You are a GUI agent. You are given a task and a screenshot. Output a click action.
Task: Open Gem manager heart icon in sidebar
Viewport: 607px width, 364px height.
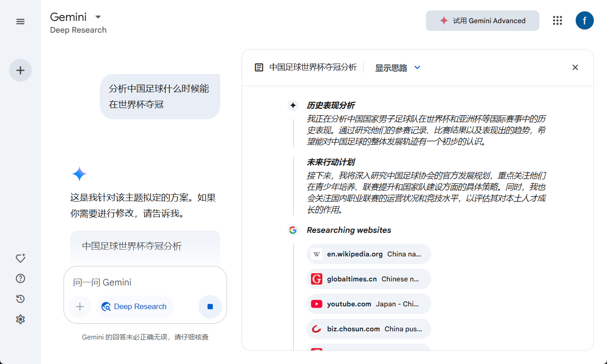(x=20, y=258)
